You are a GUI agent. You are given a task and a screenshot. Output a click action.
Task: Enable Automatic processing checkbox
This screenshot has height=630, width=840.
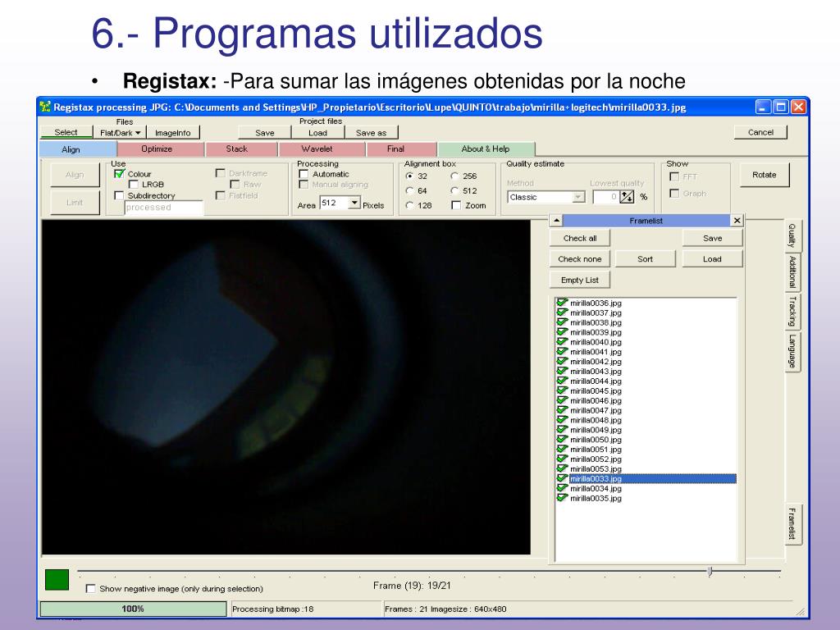coord(304,174)
